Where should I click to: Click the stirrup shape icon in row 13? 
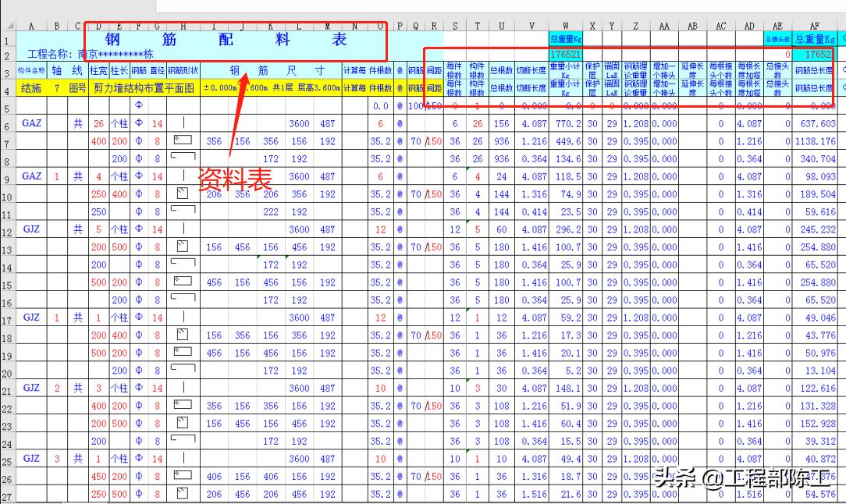point(183,247)
